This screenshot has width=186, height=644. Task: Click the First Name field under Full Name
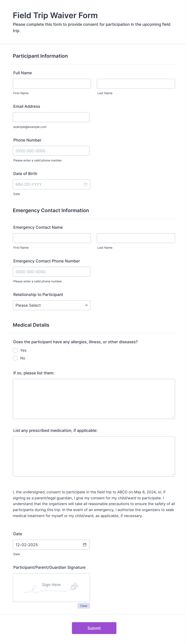click(x=52, y=83)
